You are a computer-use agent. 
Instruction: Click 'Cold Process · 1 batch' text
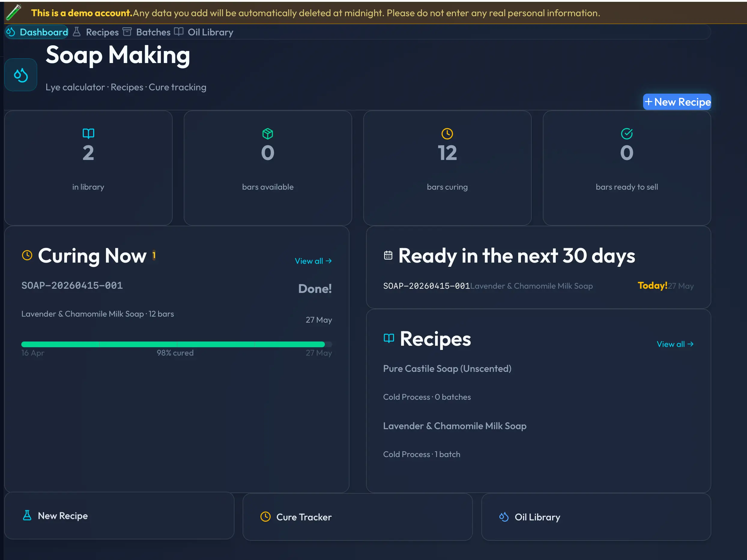coord(422,454)
